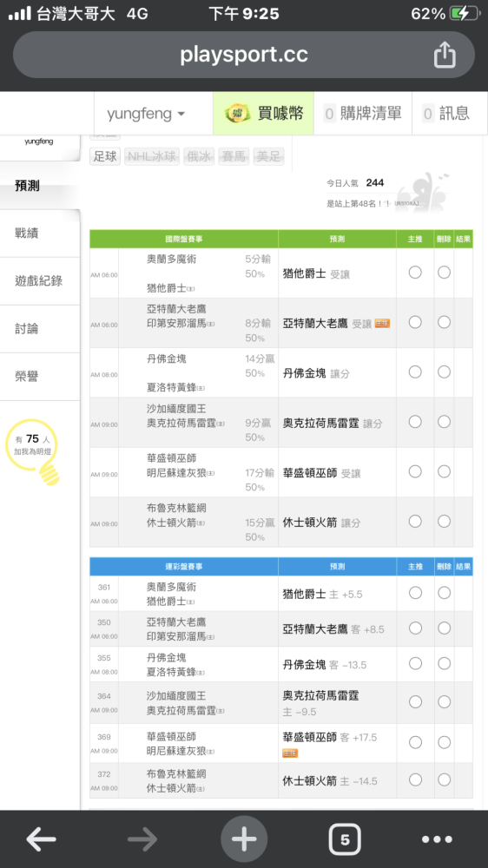The height and width of the screenshot is (868, 488).
Task: Tap the battery indicator in status bar
Action: click(x=465, y=13)
